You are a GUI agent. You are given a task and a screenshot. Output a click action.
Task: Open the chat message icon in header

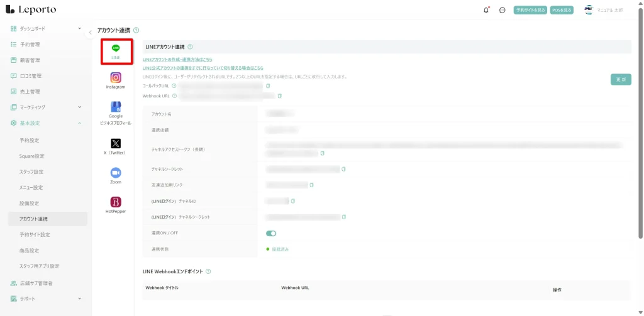tap(502, 10)
